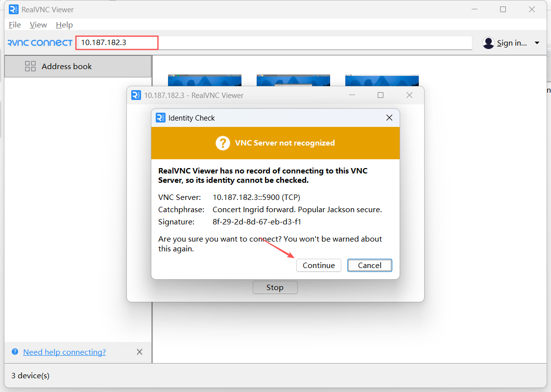Maximize the 10.187.182.3 connection window
Image resolution: width=551 pixels, height=392 pixels.
pos(381,95)
